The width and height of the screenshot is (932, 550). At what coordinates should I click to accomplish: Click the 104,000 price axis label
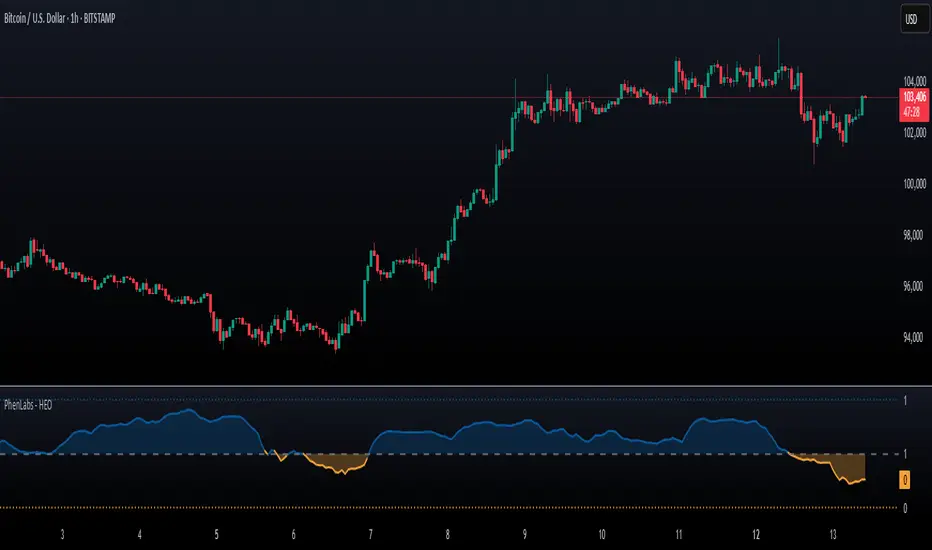(x=914, y=81)
